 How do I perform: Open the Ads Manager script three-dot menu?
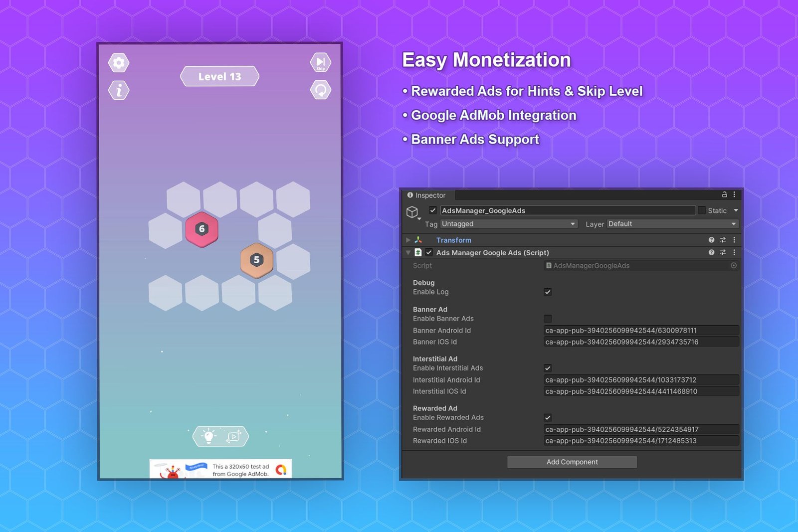(734, 253)
